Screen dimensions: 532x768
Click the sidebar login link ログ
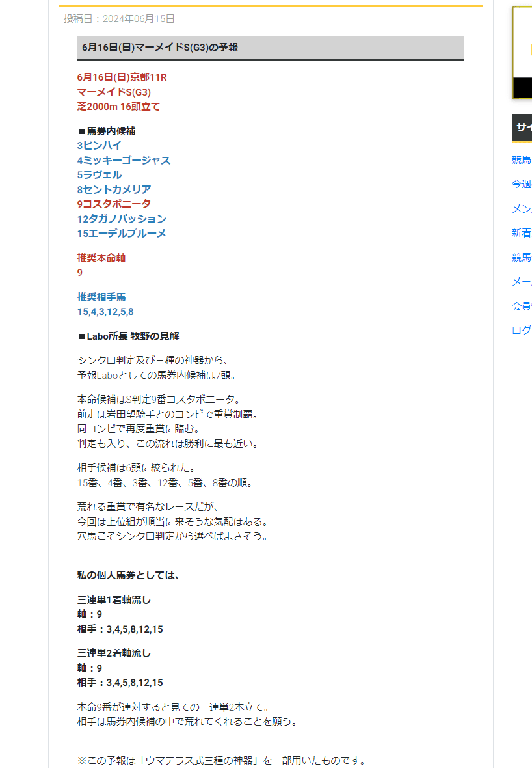[522, 330]
